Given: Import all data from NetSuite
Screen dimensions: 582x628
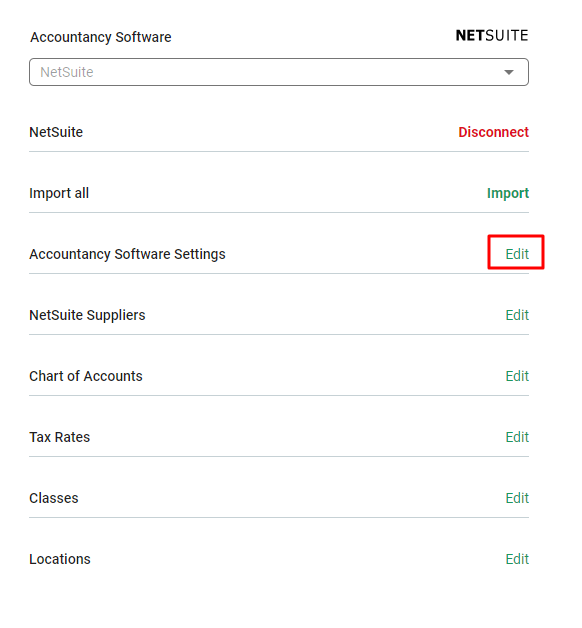Looking at the screenshot, I should pos(508,193).
